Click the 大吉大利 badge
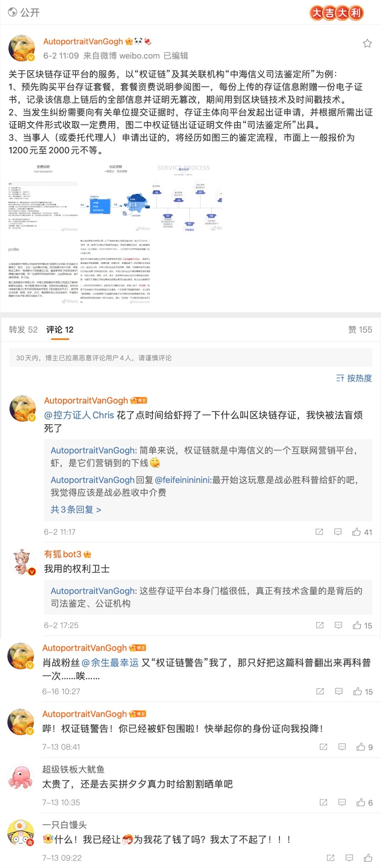Viewport: 381px width, 868px height. [x=337, y=13]
